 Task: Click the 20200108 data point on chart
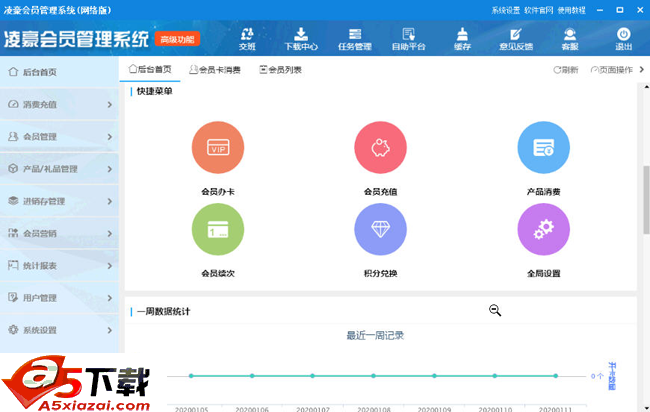pos(374,376)
